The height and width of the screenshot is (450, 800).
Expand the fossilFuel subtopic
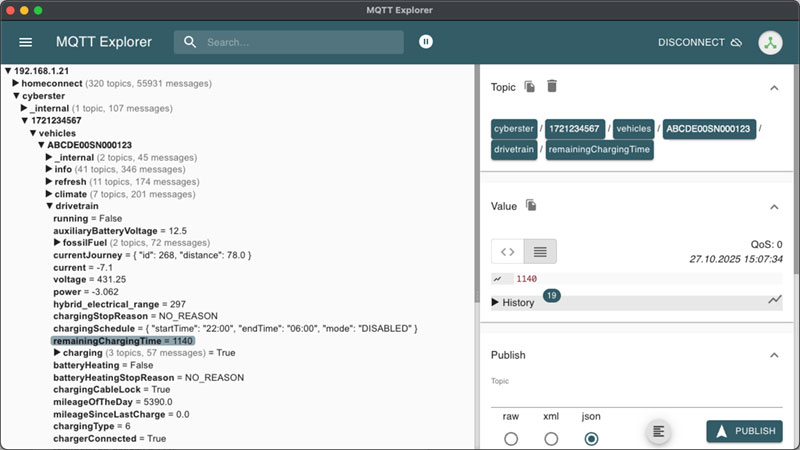pos(57,243)
